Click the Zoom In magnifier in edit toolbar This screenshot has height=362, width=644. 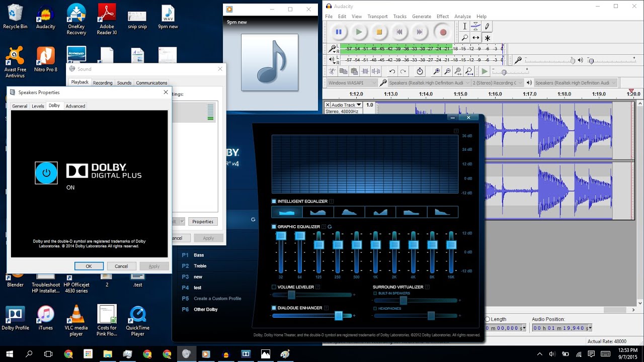tap(436, 71)
